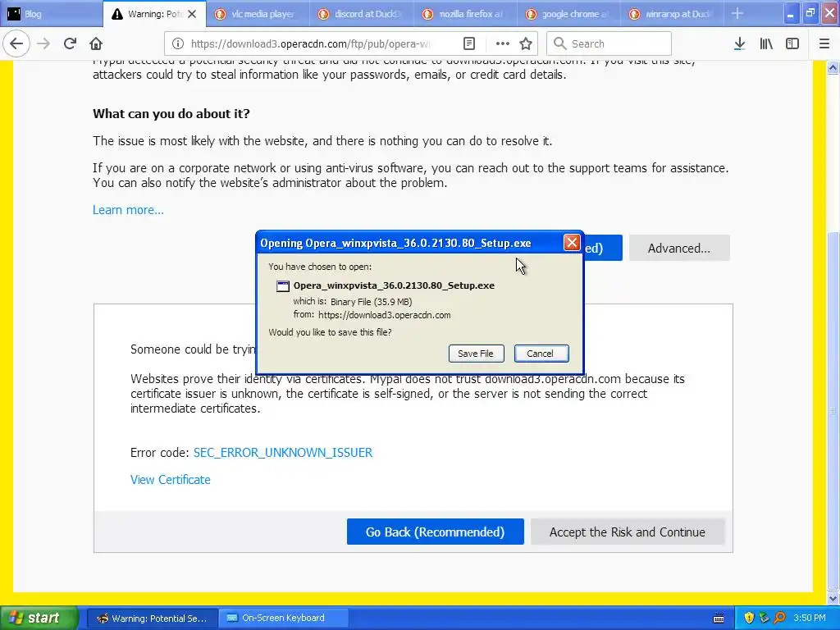Screen dimensions: 840x630
Task: Click the URL address bar text
Action: click(x=310, y=44)
